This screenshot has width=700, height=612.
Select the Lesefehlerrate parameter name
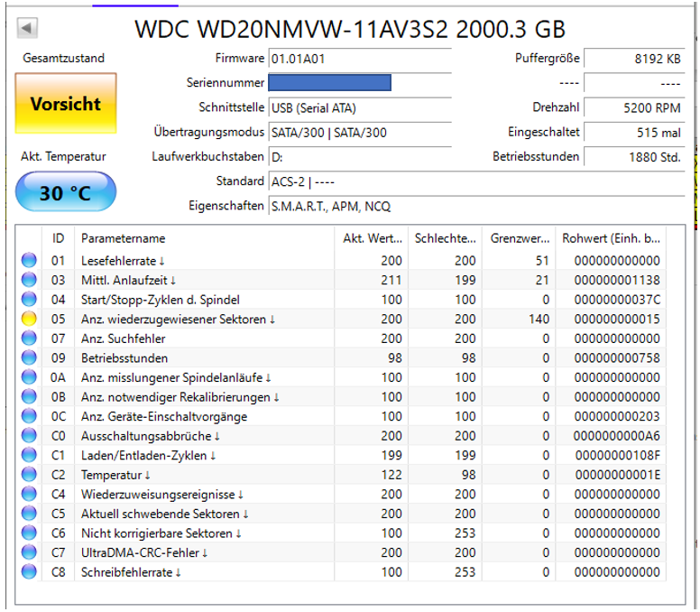pos(123,261)
